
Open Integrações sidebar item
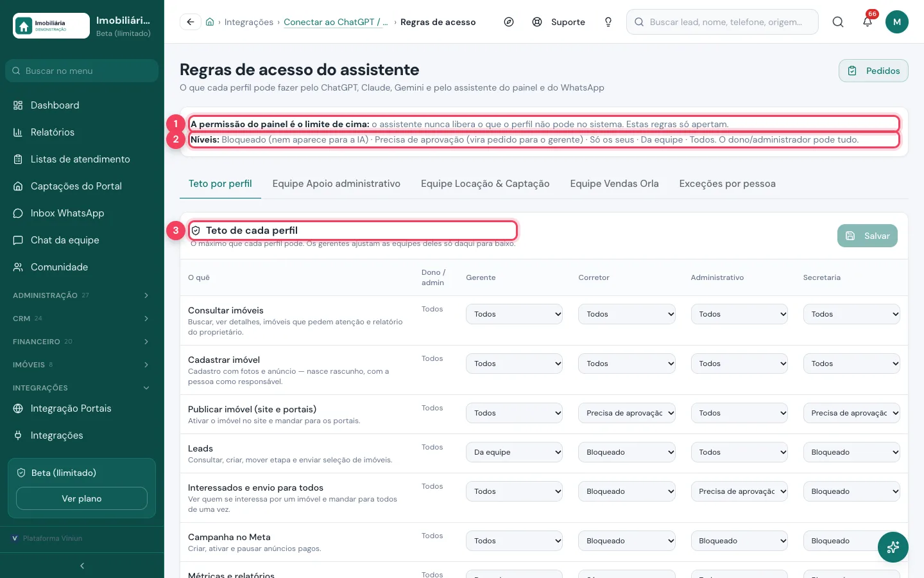coord(81,435)
